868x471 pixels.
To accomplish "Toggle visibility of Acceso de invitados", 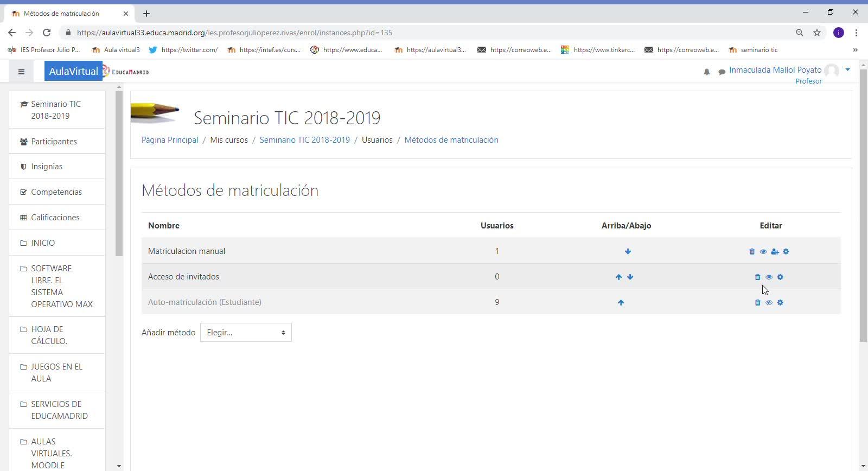I will 769,277.
